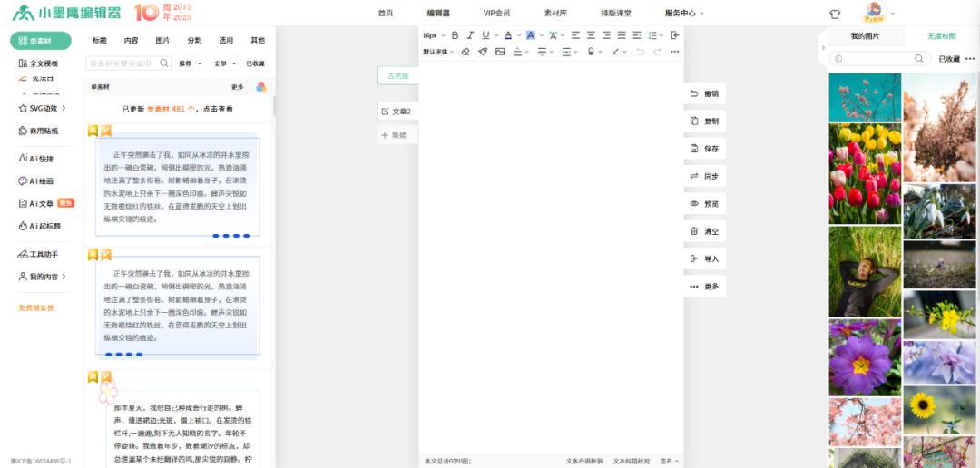Apply underline formatting in editor toolbar
Image resolution: width=980 pixels, height=468 pixels.
tap(485, 35)
